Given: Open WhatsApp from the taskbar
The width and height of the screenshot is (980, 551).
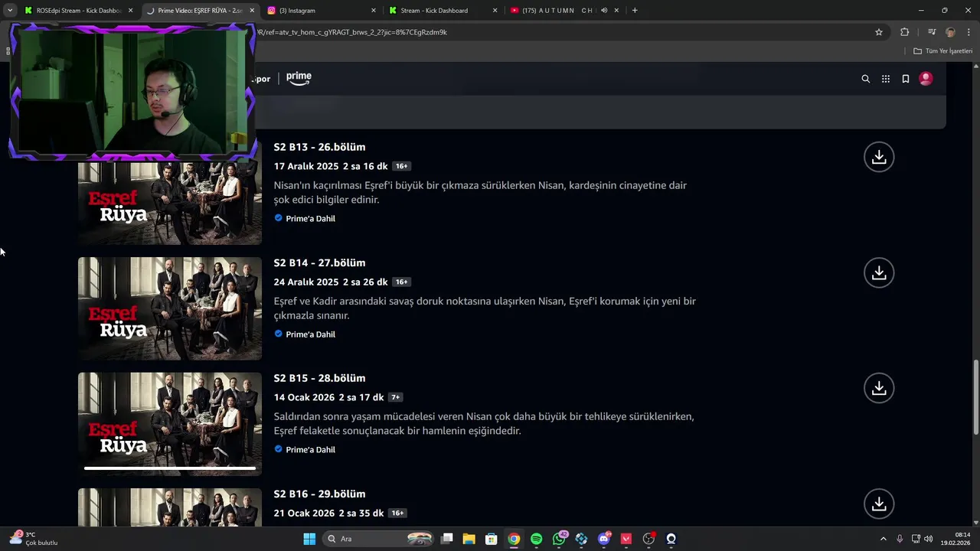Looking at the screenshot, I should [x=559, y=539].
